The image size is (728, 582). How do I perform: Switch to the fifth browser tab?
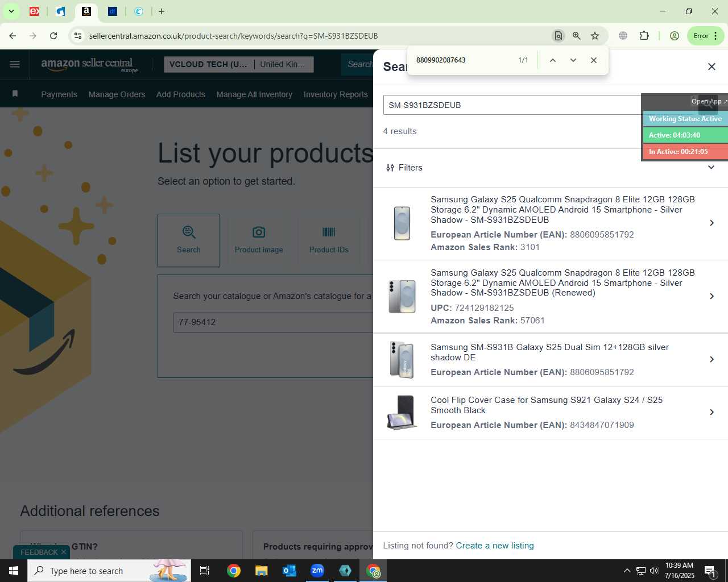click(x=139, y=11)
